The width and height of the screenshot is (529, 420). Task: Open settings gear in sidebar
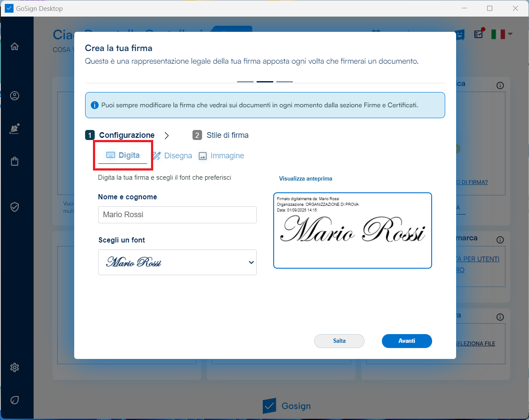click(x=15, y=368)
